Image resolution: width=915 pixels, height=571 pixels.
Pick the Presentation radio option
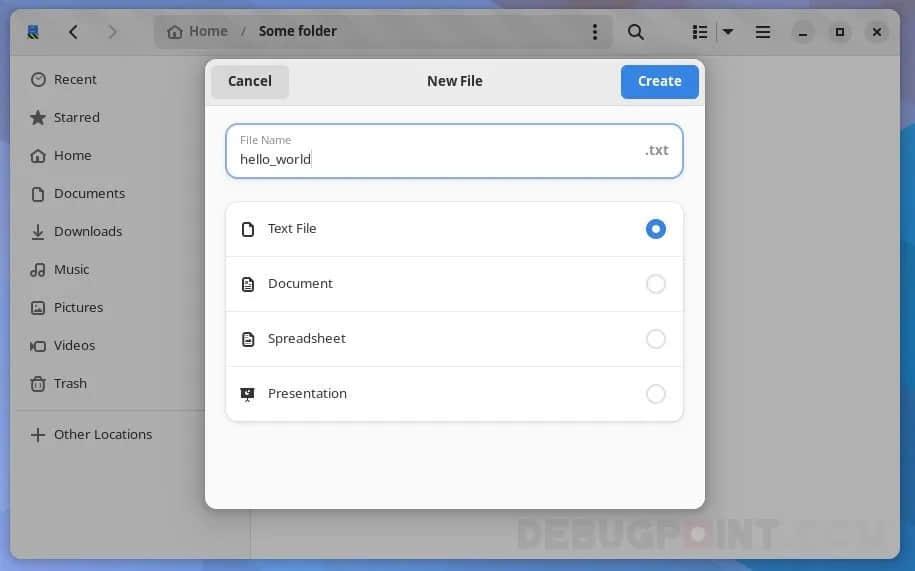coord(655,394)
